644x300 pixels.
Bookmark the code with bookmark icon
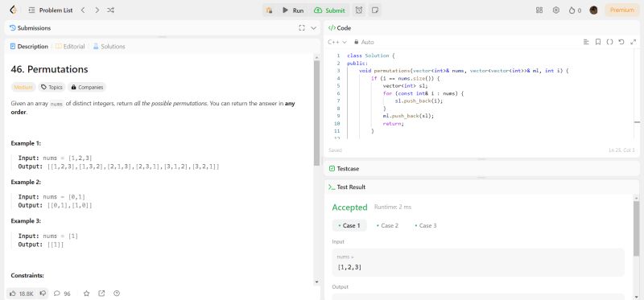coord(598,42)
